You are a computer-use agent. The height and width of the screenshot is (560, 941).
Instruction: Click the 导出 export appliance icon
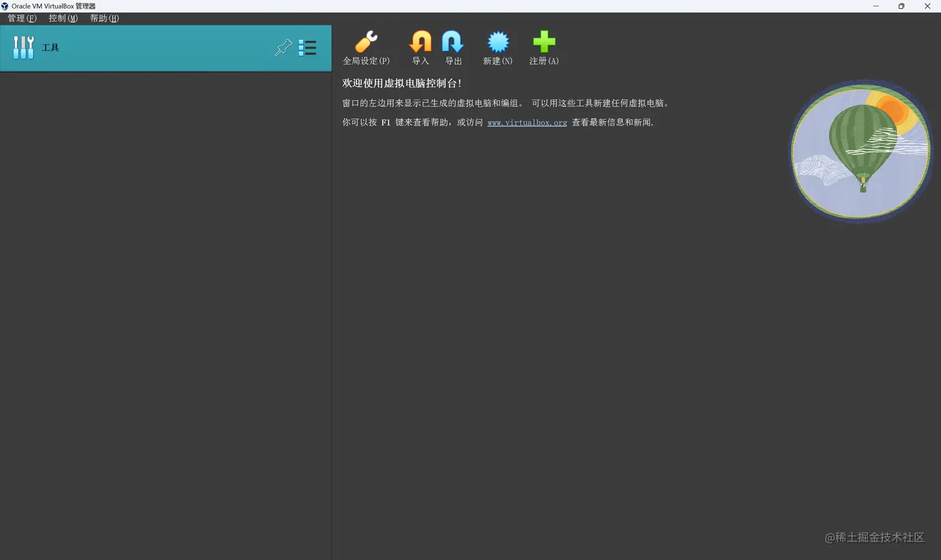tap(453, 42)
